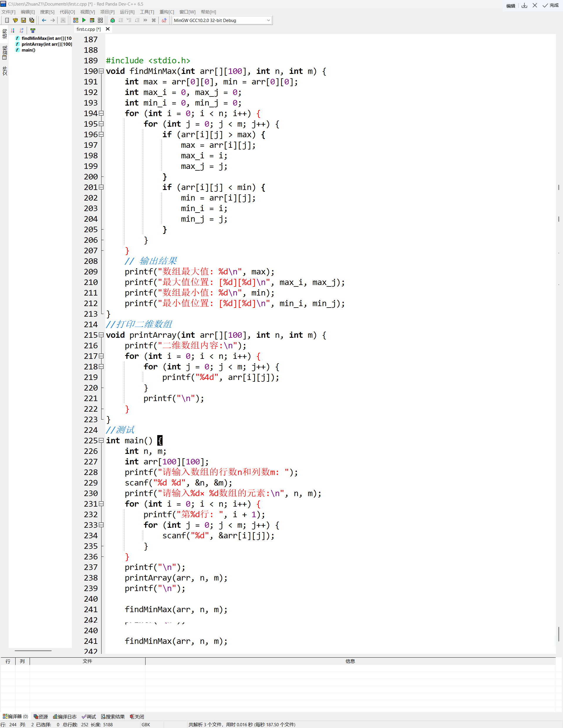Click the Add Watch glasses icon
Viewport: 563px width, 728px height.
coord(164,20)
